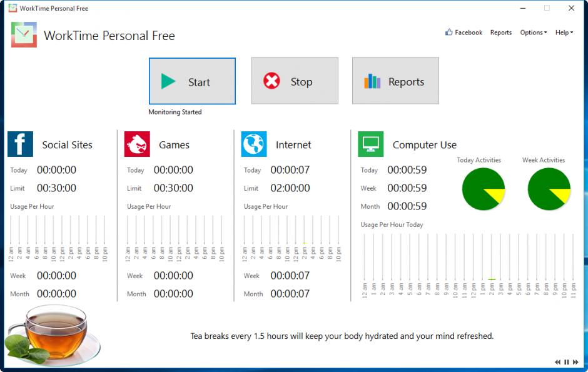The height and width of the screenshot is (372, 588).
Task: Select the green Start arrow icon
Action: click(x=168, y=81)
